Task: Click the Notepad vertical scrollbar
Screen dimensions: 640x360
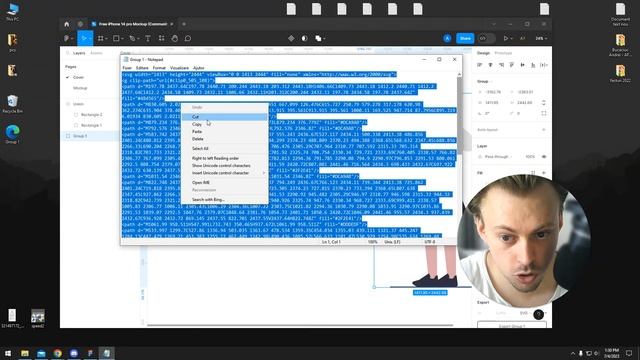Action: (459, 155)
